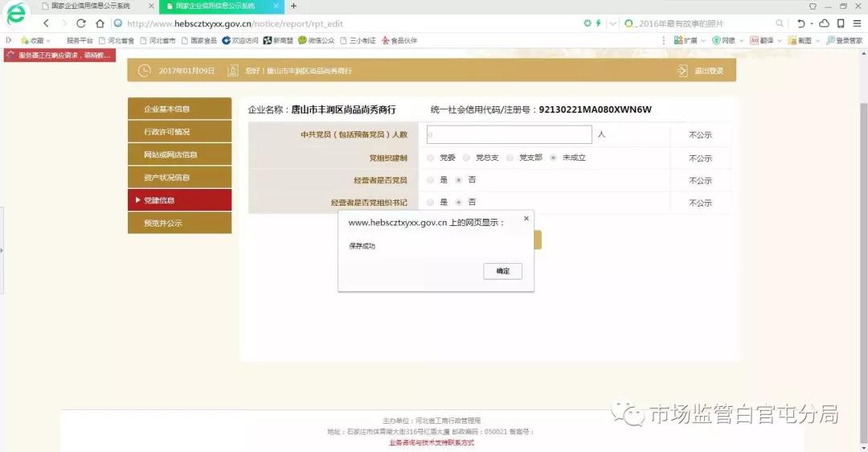This screenshot has height=452, width=868.
Task: Select the 党支部 radio option
Action: click(x=510, y=158)
